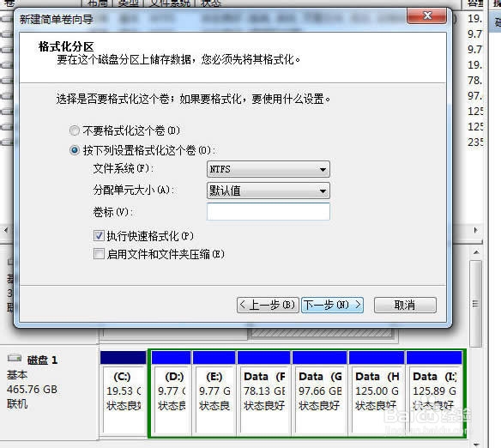Select the (D:) 9.77 GB partition block

pyautogui.click(x=172, y=393)
